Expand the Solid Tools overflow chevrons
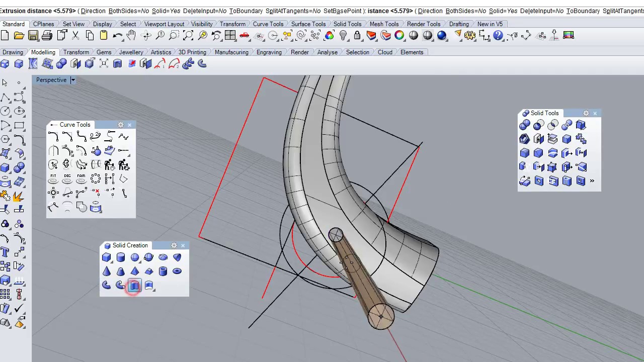 click(x=592, y=181)
